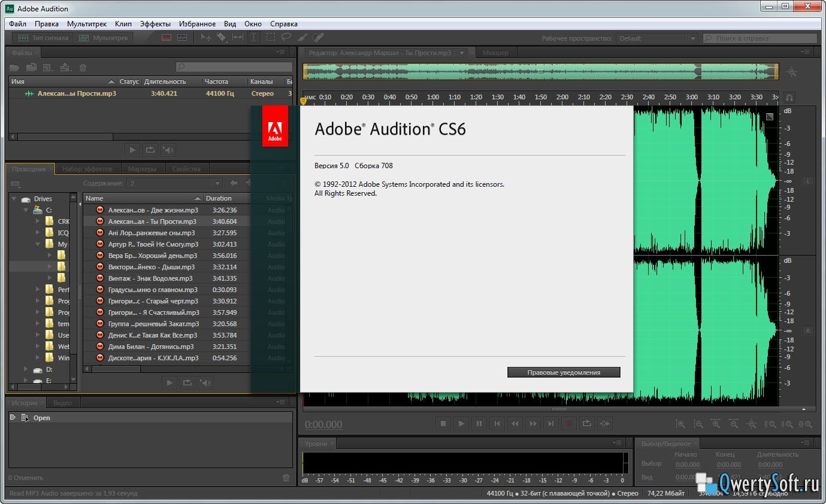Play preview in the Файлы panel
Viewport: 826px width, 504px height.
click(x=133, y=150)
